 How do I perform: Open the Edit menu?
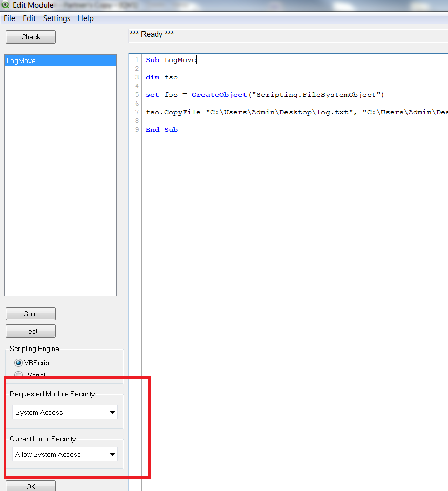pos(29,18)
